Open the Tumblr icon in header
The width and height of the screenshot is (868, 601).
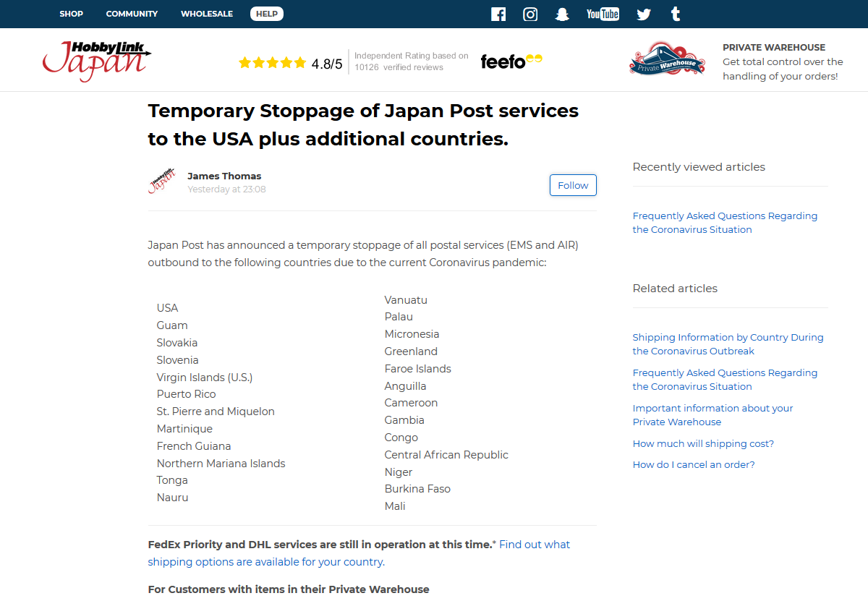point(676,14)
